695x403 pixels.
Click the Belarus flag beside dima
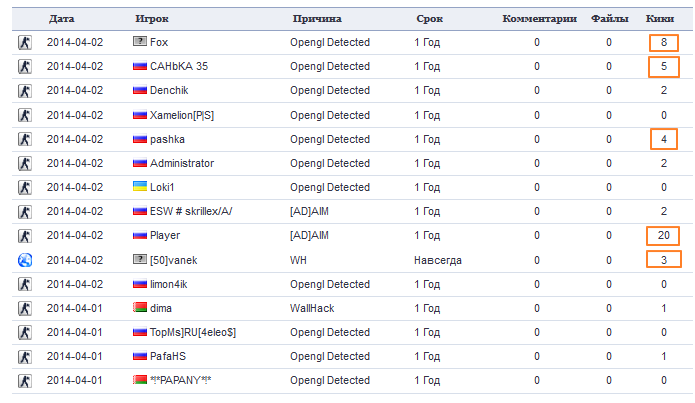(x=140, y=308)
